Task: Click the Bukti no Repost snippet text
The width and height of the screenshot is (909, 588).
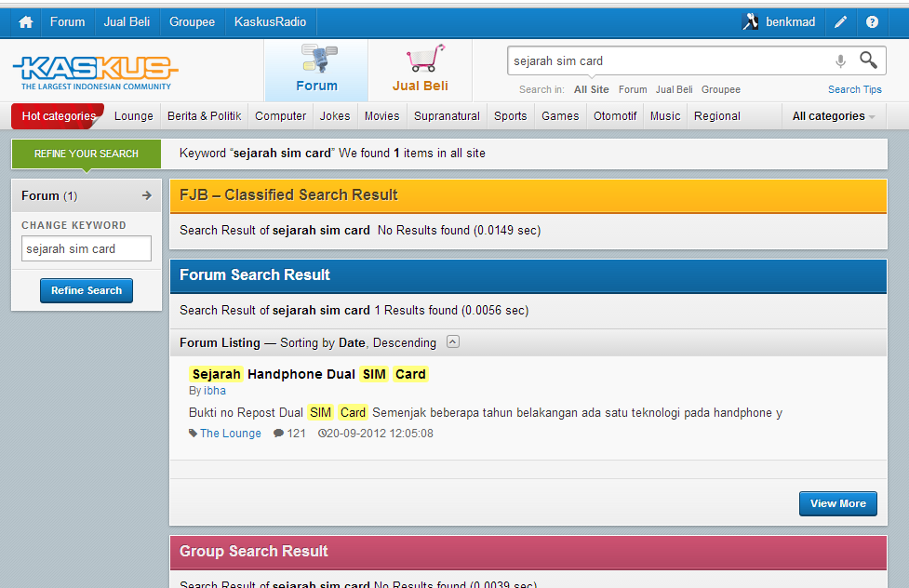Action: pos(486,412)
